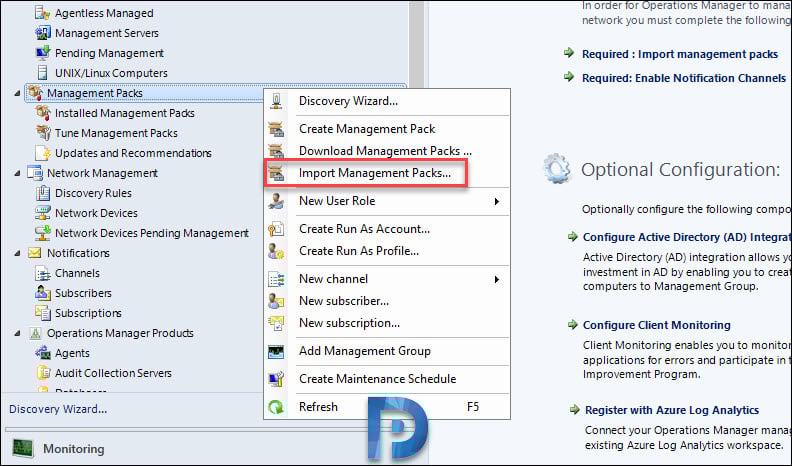The image size is (792, 466).
Task: Click the Management Servers icon
Action: click(x=43, y=33)
